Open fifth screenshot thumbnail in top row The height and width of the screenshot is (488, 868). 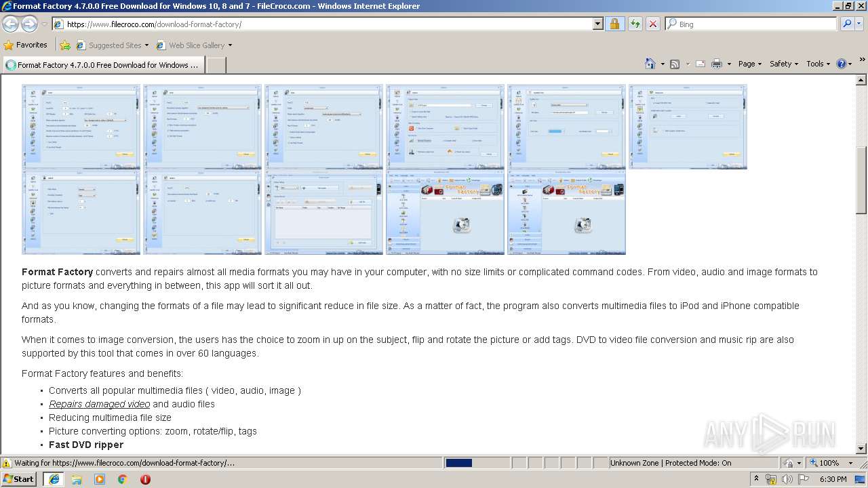click(x=567, y=127)
